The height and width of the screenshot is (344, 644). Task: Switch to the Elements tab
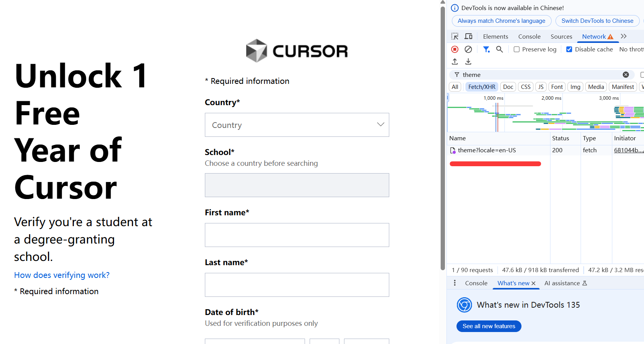[x=496, y=36]
